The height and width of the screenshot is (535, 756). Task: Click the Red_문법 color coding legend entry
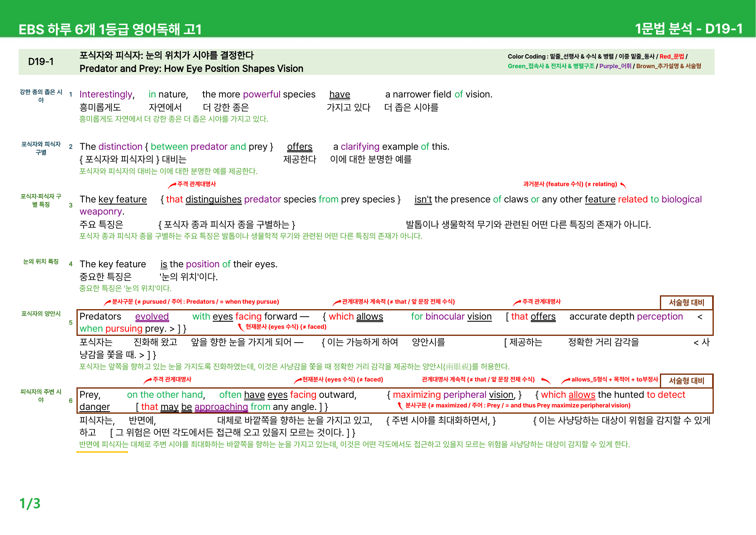[x=672, y=56]
